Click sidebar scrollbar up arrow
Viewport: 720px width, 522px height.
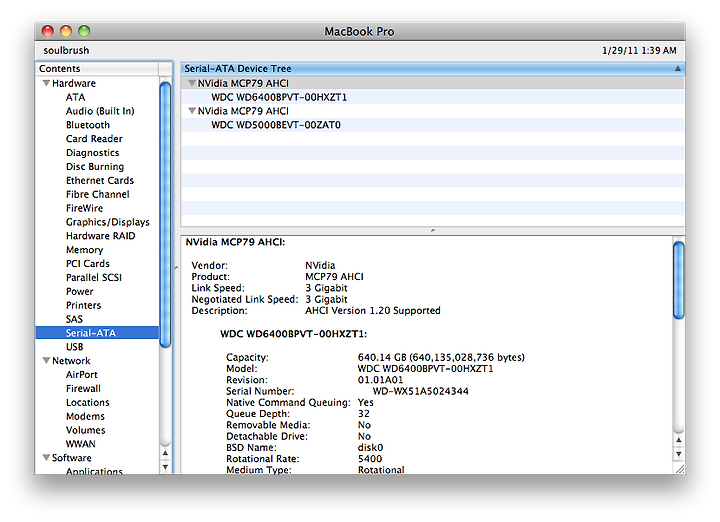[165, 453]
